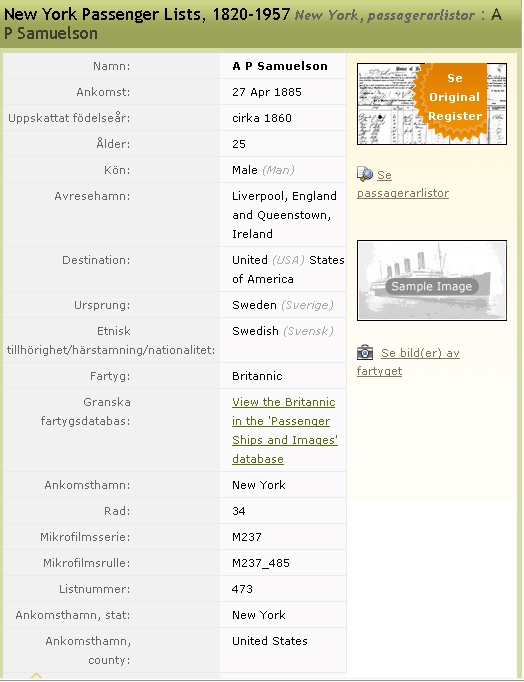Click the 'Passenger Ships and Images' link text

(285, 430)
